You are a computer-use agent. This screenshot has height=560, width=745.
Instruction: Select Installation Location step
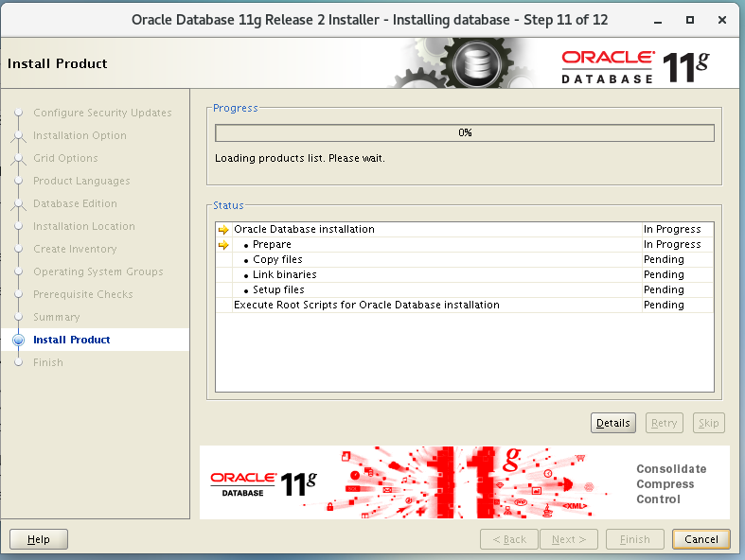(x=84, y=226)
